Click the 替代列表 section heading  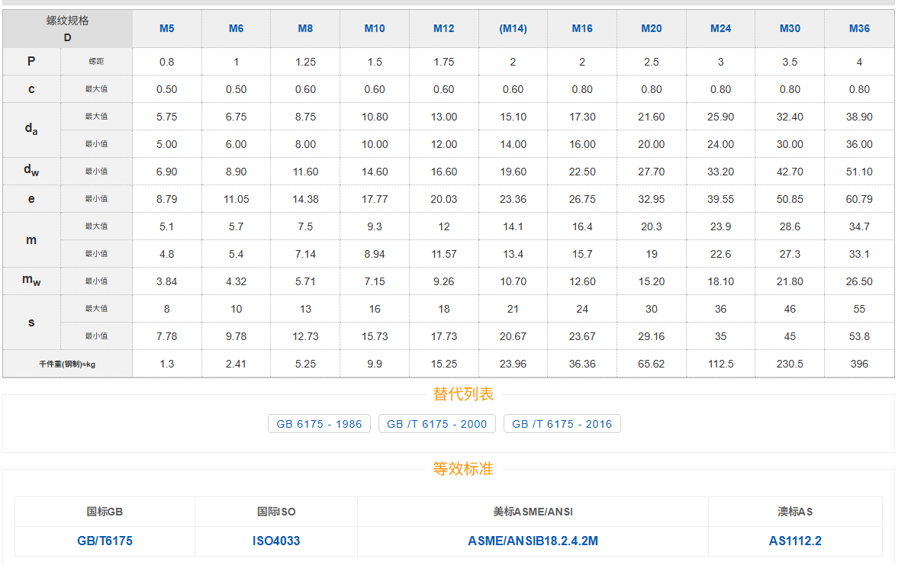463,394
